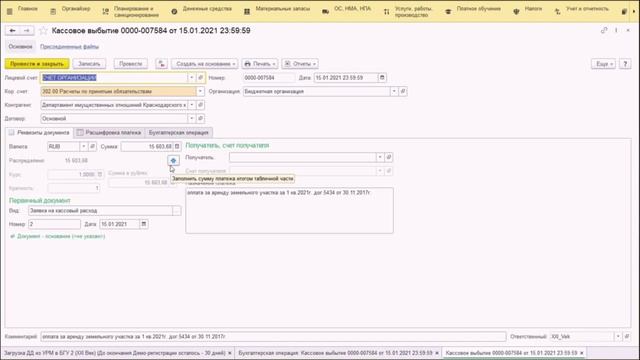
Task: Open the linked Контрагент item icon
Action: 200,105
